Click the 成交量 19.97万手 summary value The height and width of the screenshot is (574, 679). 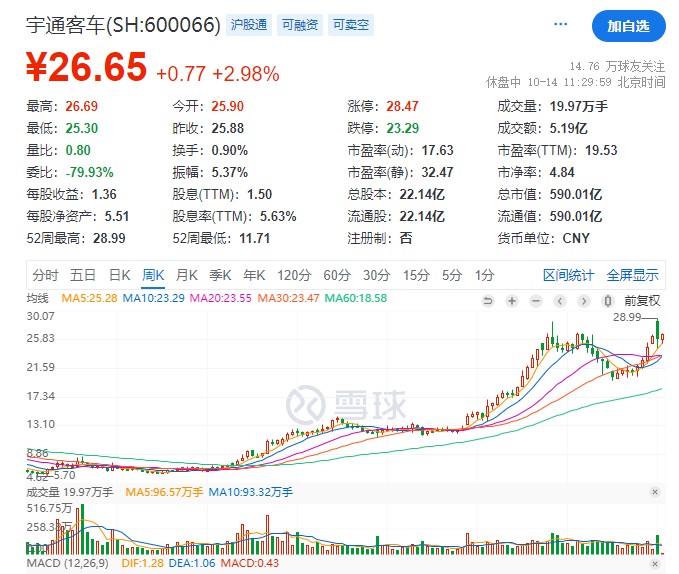[x=579, y=106]
